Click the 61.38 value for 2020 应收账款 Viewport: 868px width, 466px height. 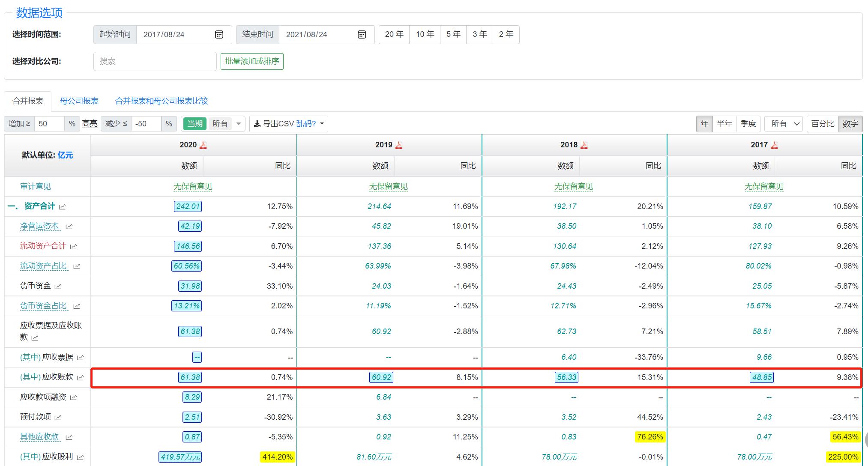190,377
